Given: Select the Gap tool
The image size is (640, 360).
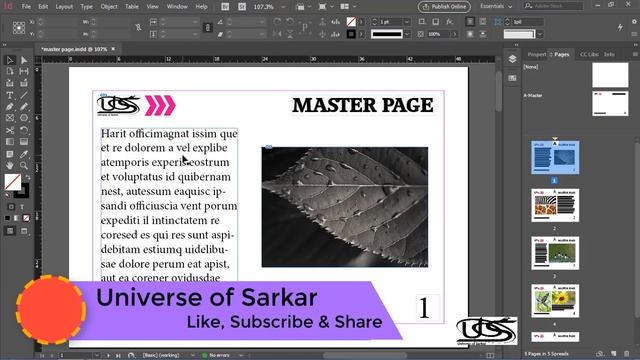Looking at the screenshot, I should click(x=24, y=71).
